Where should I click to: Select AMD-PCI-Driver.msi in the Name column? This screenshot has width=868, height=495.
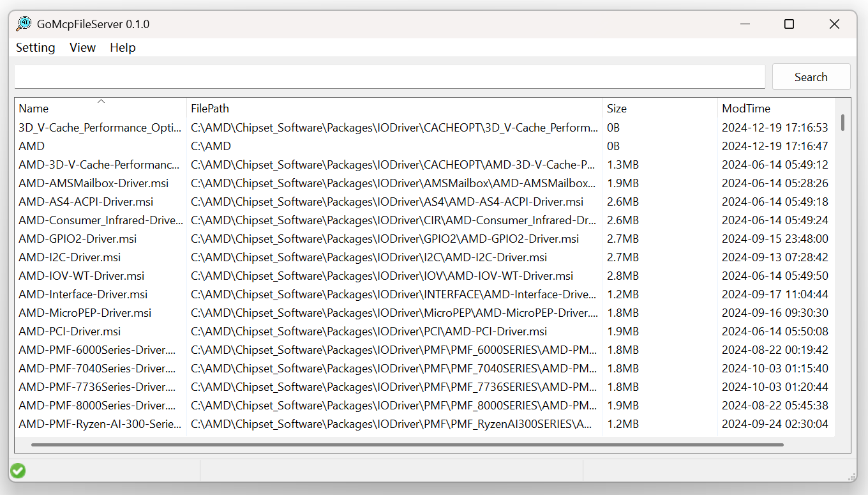70,331
